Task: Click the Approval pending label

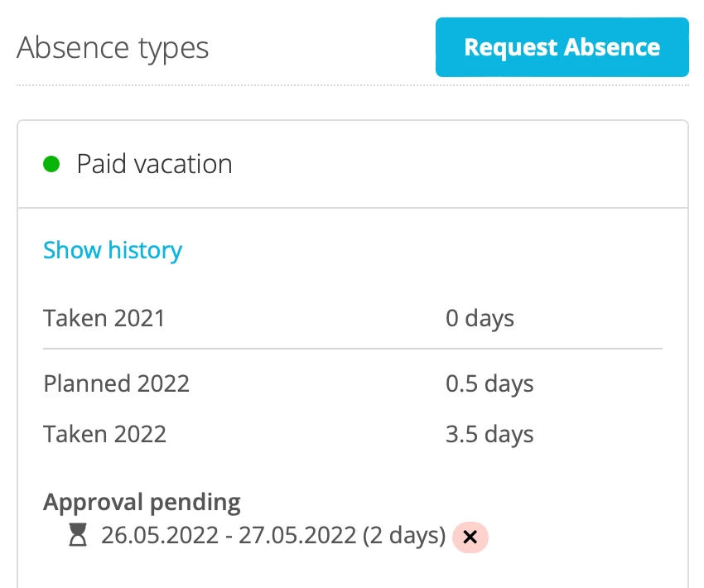Action: click(142, 502)
